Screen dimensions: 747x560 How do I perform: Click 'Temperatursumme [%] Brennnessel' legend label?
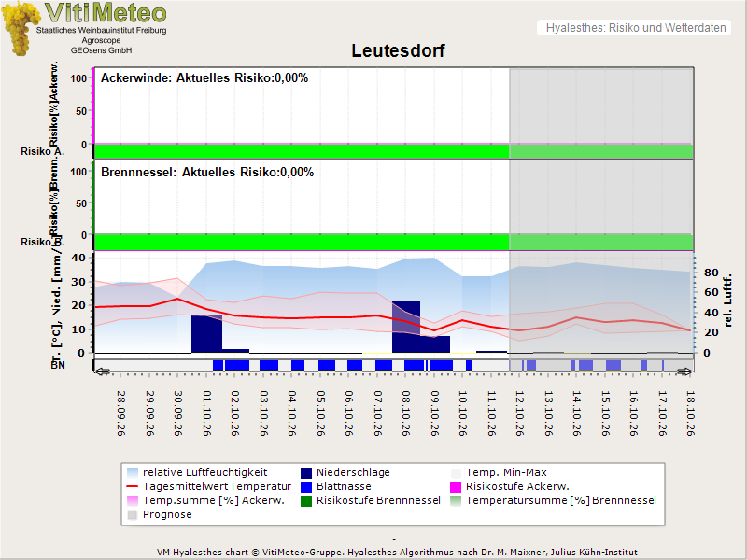coord(561,500)
